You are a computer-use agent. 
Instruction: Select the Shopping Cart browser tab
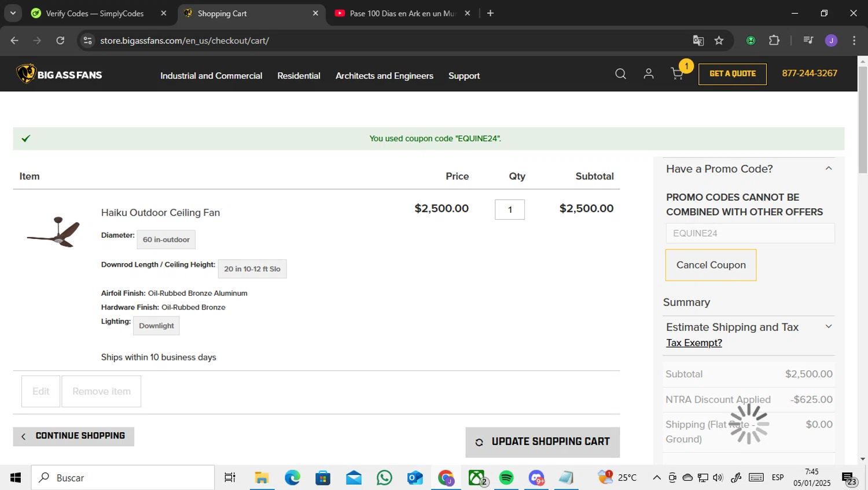252,13
